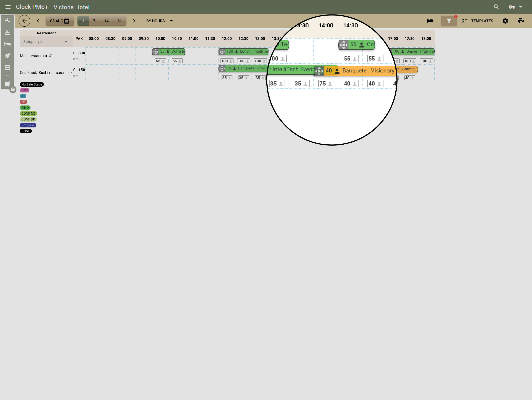Toggle the filter funnel button
The height and width of the screenshot is (400, 532).
[x=449, y=21]
